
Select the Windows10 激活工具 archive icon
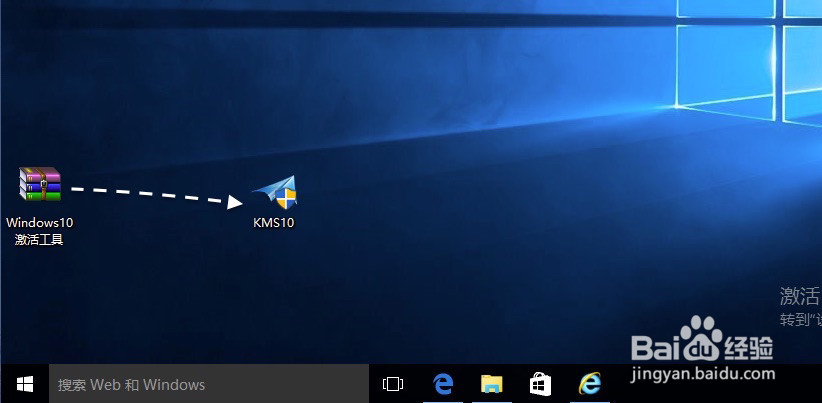point(40,184)
